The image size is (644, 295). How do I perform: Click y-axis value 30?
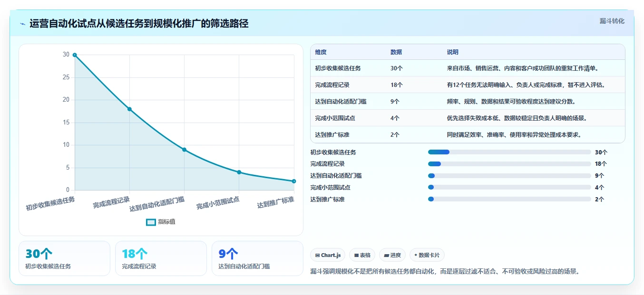tap(66, 55)
